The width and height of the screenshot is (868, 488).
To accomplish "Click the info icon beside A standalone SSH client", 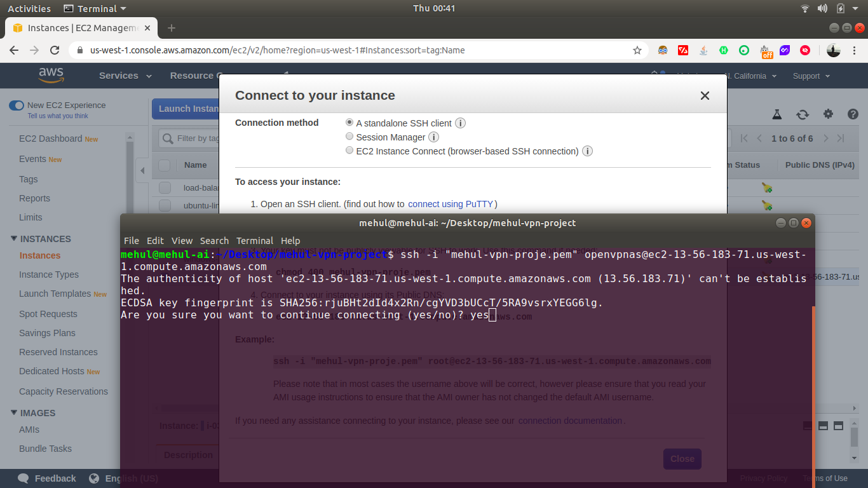I will [x=460, y=123].
